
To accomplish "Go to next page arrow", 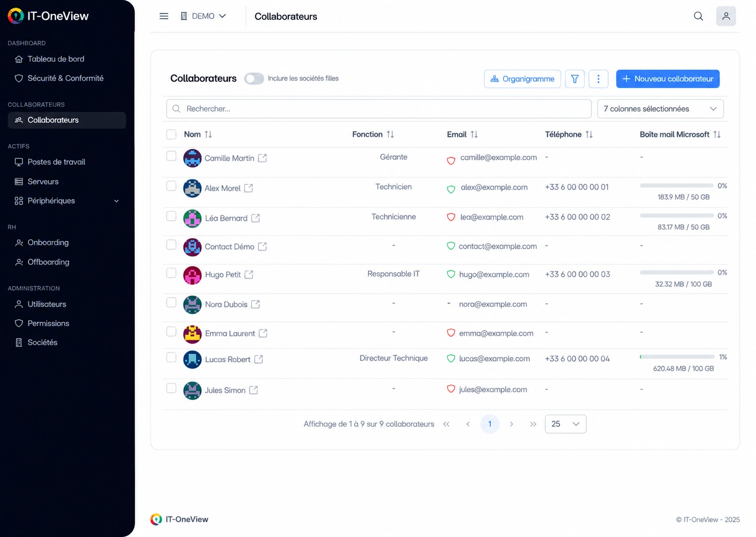I will click(511, 424).
